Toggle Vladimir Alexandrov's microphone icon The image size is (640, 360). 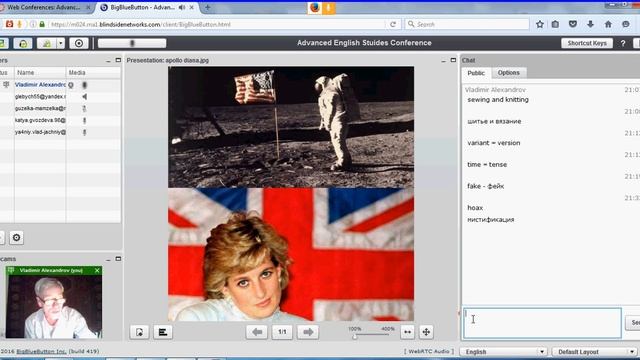(x=84, y=85)
